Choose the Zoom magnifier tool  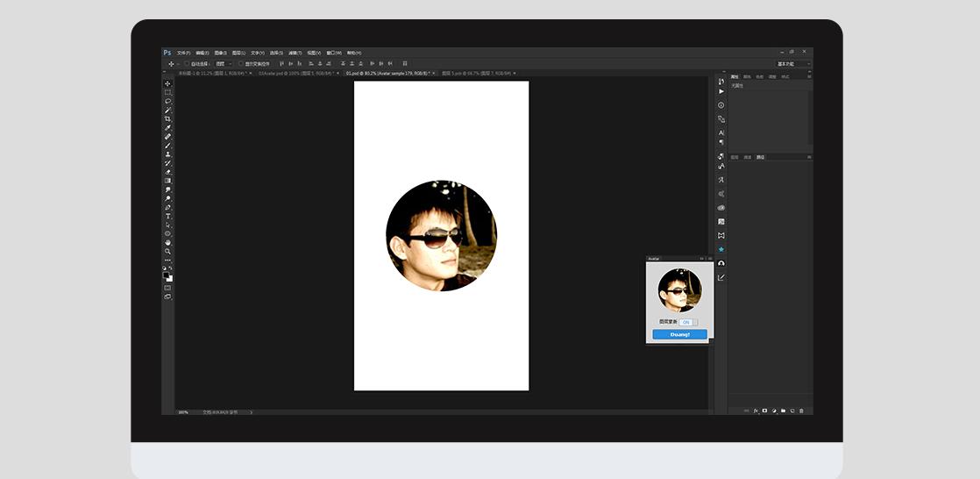tap(167, 251)
